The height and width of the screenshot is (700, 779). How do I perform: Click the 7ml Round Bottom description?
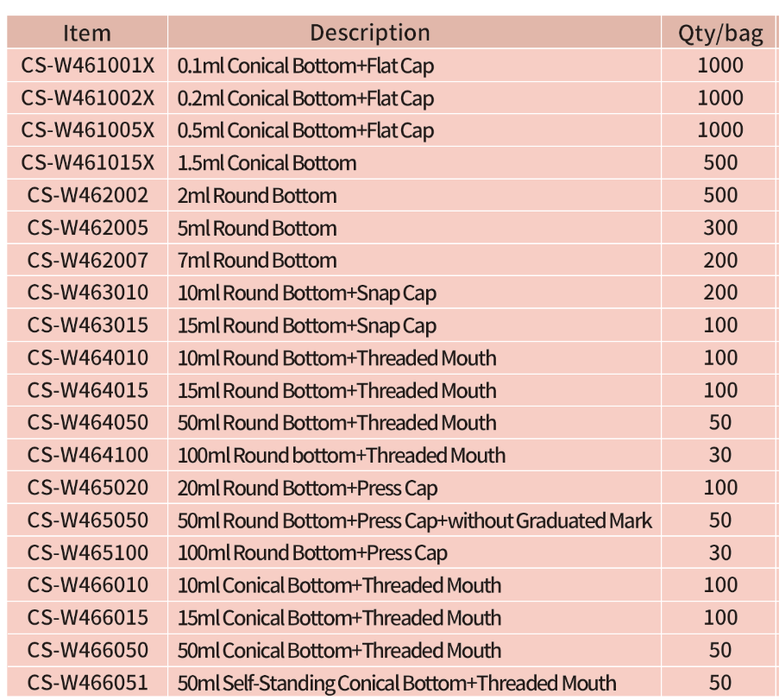pos(257,261)
